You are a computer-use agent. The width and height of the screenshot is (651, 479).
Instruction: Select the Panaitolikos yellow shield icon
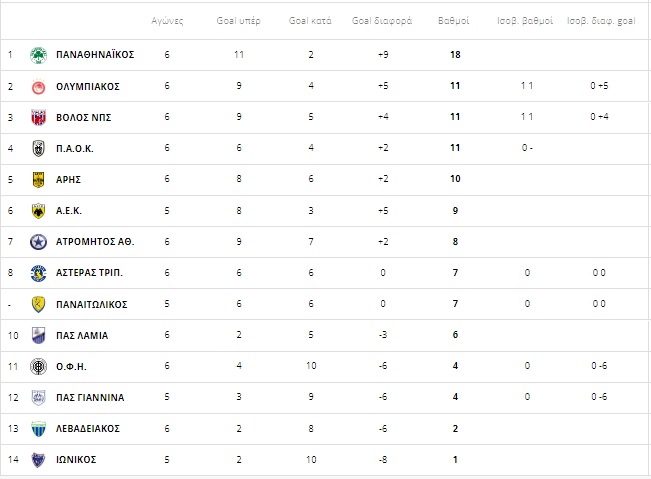tap(39, 304)
